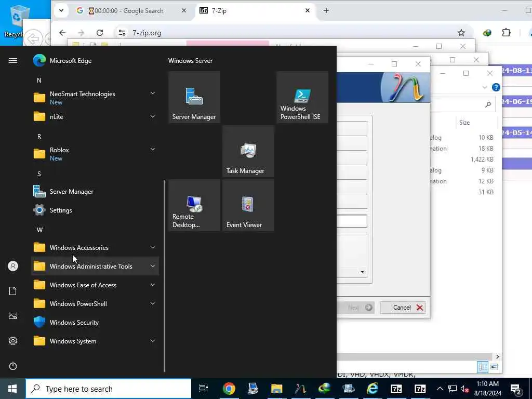
Task: Reload the 7-zip.org page
Action: [x=100, y=33]
